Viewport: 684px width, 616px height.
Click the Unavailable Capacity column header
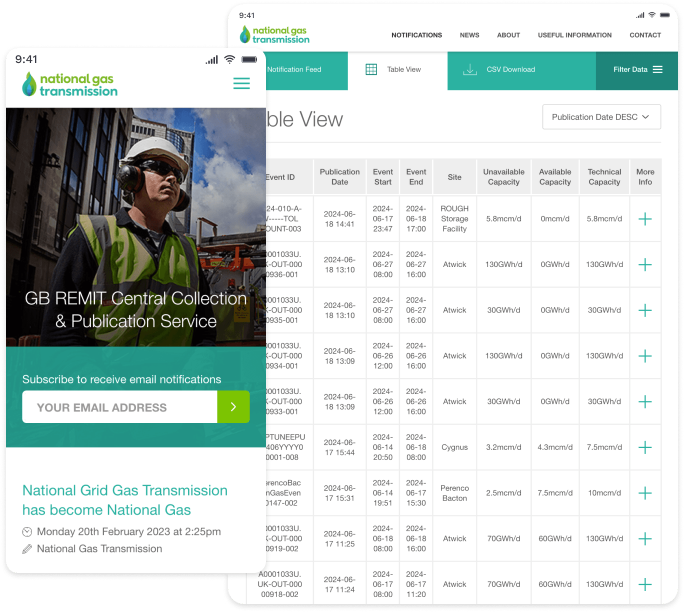(x=503, y=177)
